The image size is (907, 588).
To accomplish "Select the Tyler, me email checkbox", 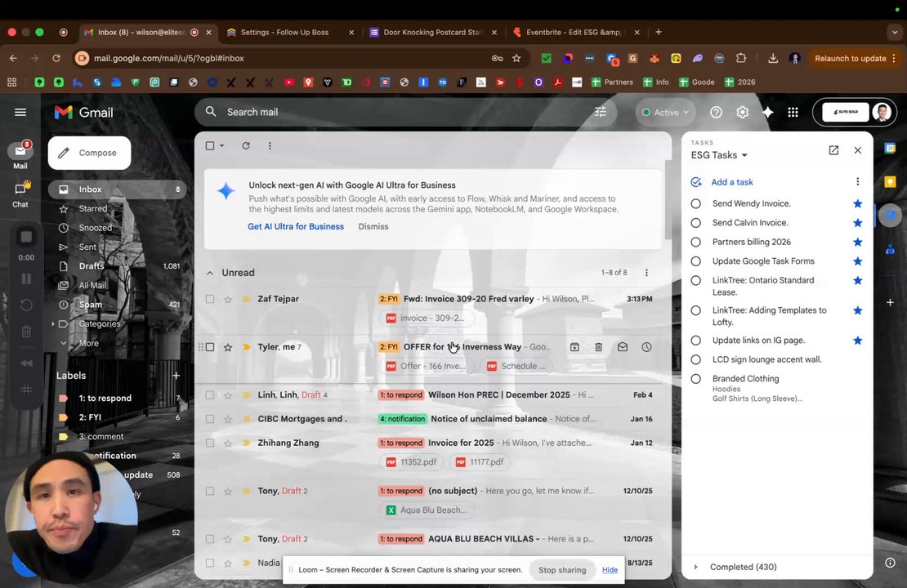I will point(210,347).
